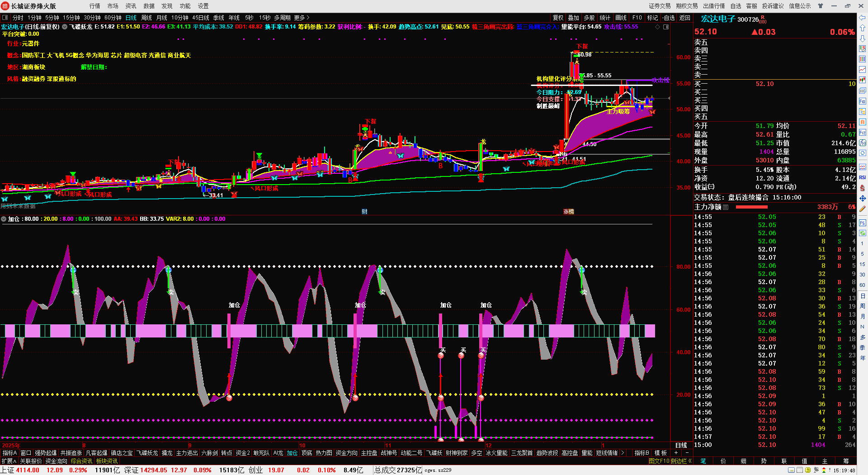Collapse the 侧边栏 sidebar
868x475 pixels.
pyautogui.click(x=681, y=461)
